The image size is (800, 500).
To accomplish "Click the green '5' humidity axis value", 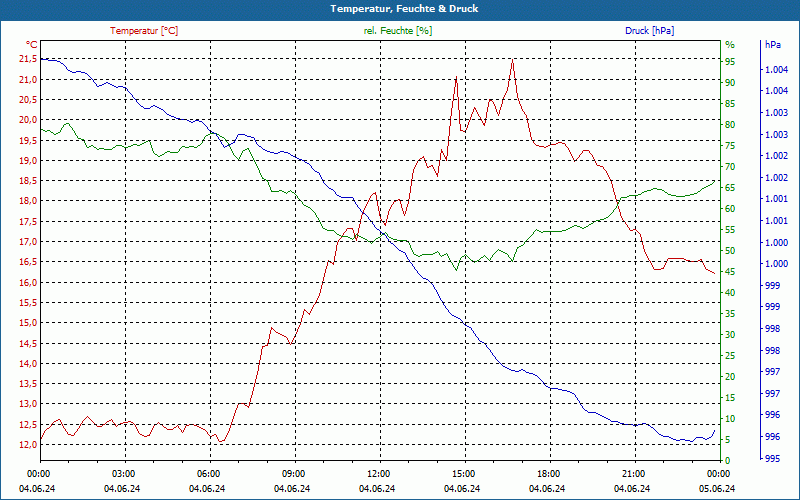I will (x=728, y=439).
